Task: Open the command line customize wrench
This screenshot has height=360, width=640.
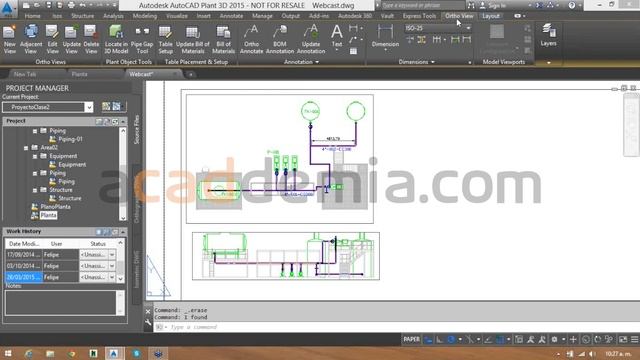Action: 148,322
